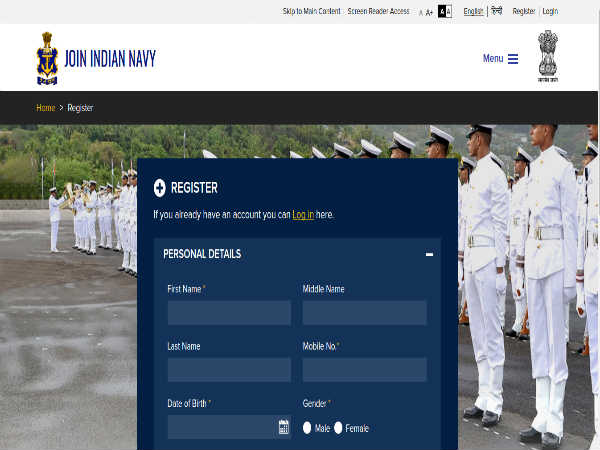Image resolution: width=600 pixels, height=450 pixels.
Task: Collapse the Personal Details section
Action: pyautogui.click(x=429, y=254)
